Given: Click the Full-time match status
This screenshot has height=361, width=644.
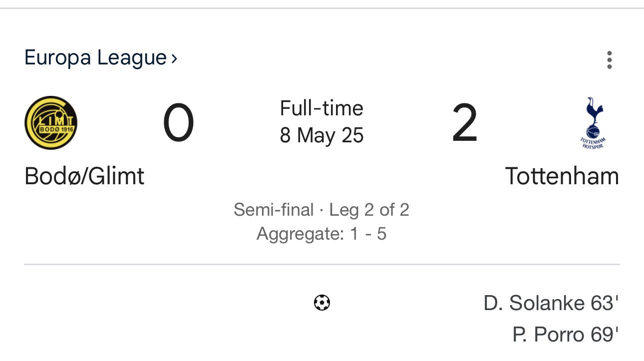Looking at the screenshot, I should pyautogui.click(x=322, y=108).
